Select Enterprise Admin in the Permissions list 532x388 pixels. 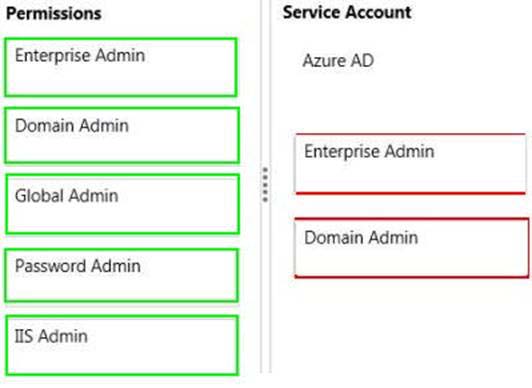click(121, 67)
